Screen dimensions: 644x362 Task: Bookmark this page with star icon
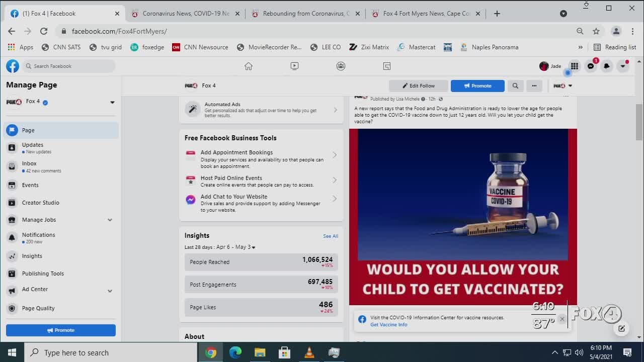pos(596,31)
